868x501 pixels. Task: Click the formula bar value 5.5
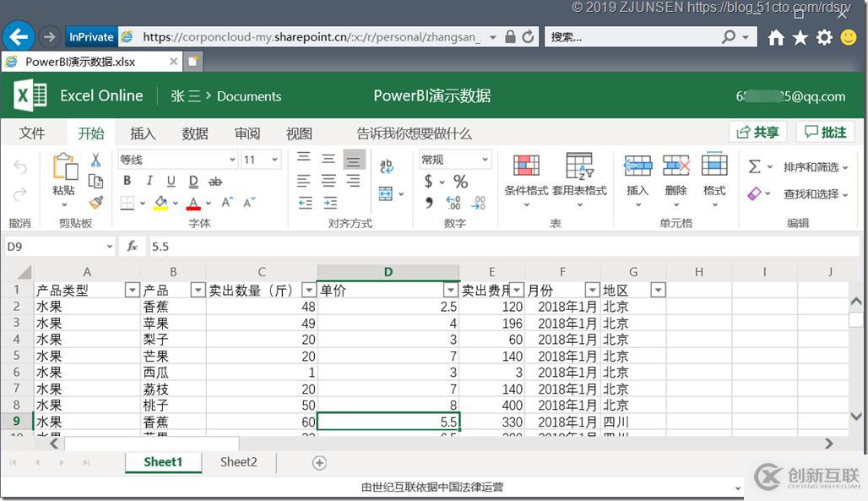[x=160, y=247]
